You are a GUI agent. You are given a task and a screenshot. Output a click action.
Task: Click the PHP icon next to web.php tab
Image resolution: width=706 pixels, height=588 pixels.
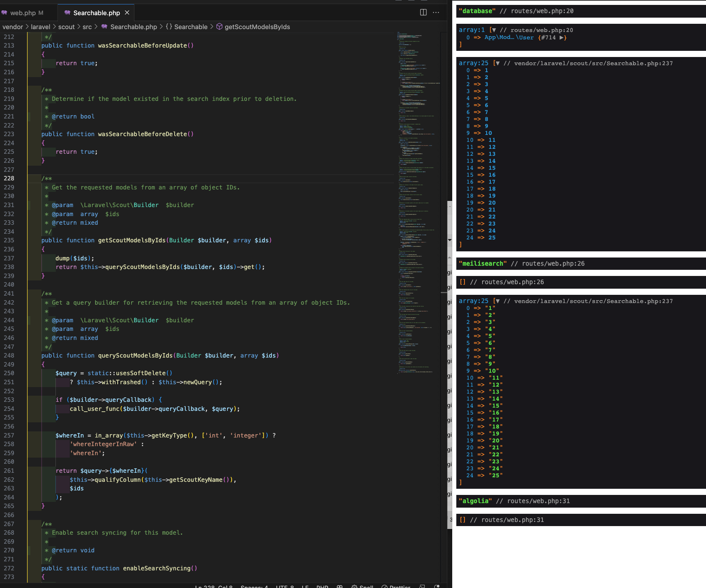coord(4,13)
